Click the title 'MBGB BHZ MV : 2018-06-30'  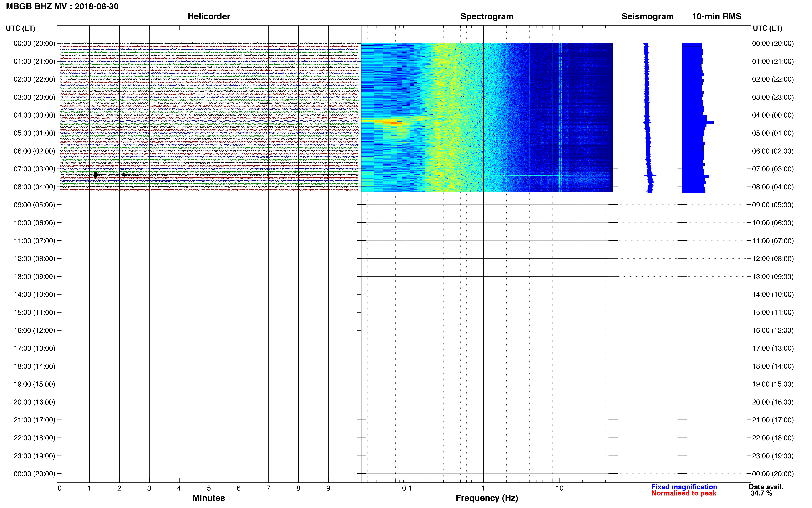click(x=62, y=6)
